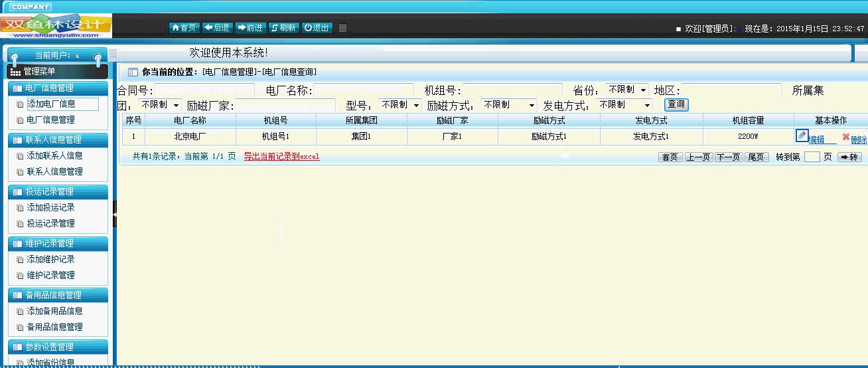Click the 上一页 previous page button

point(698,157)
